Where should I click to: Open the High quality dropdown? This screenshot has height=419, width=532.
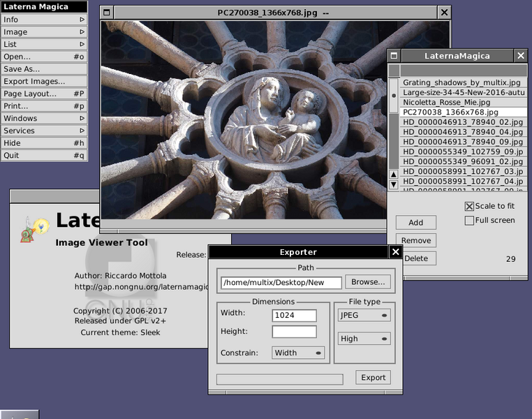tap(364, 339)
